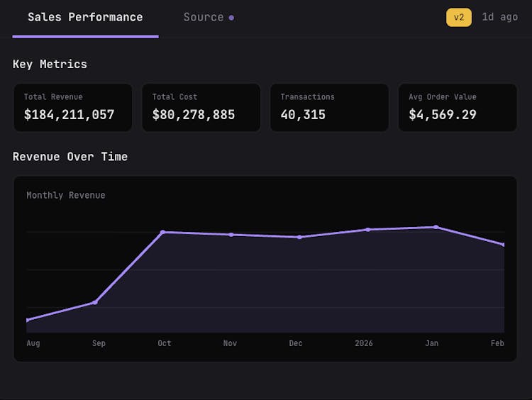Screen dimensions: 532x400
Task: Click the yellow v2 version badge
Action: pyautogui.click(x=458, y=17)
